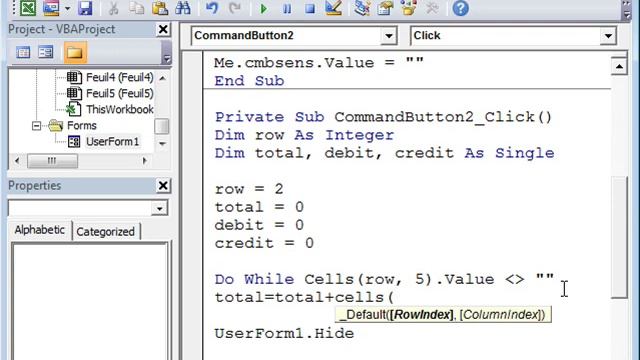The width and height of the screenshot is (640, 360).
Task: Click the 'total = 0' code line
Action: [x=259, y=207]
